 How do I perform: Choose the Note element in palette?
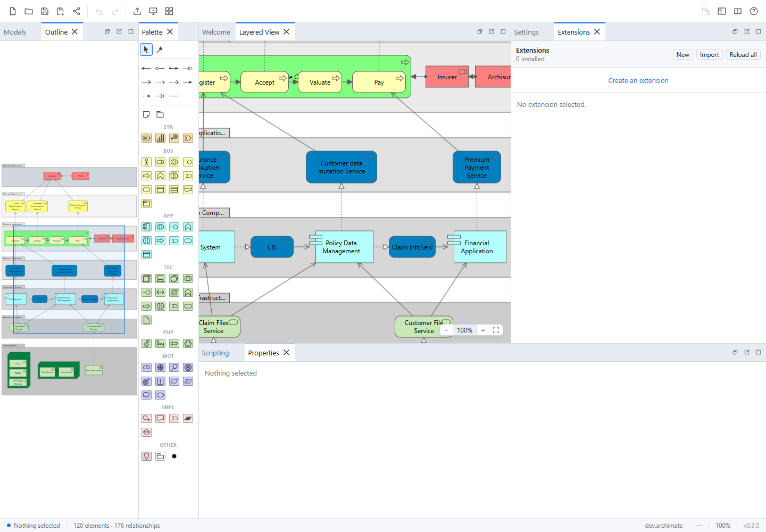146,114
